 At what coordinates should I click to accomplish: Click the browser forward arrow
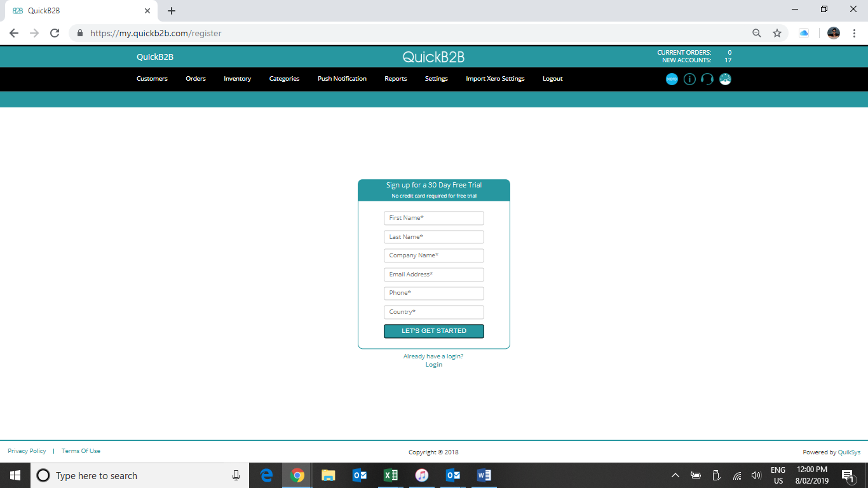[34, 33]
